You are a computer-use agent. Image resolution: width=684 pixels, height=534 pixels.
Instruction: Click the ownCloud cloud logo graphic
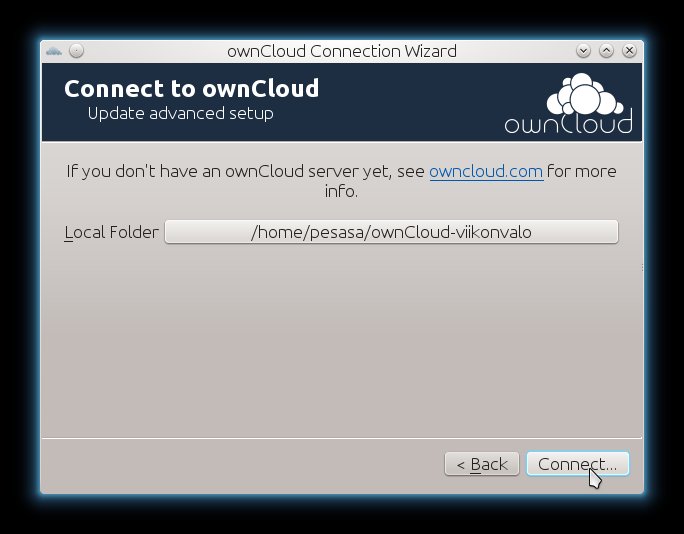click(x=585, y=94)
